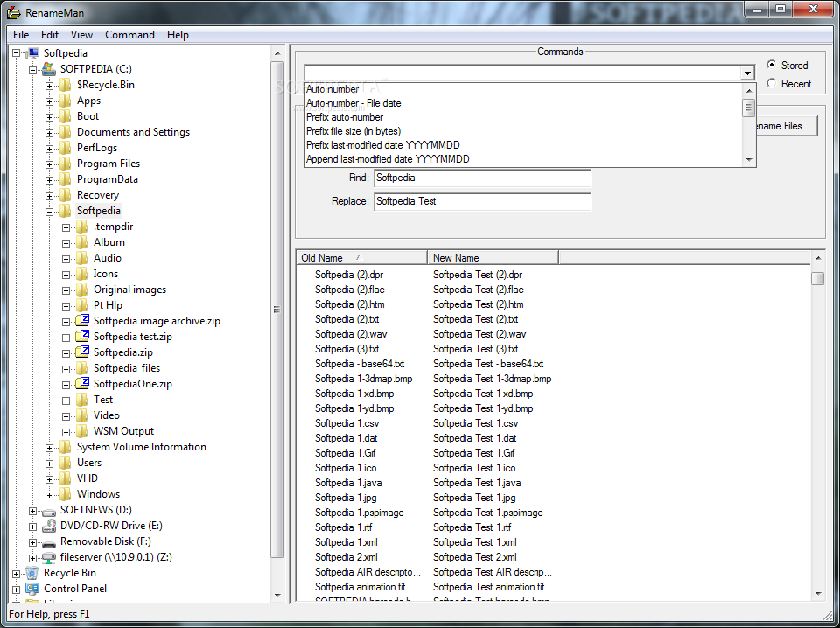Image resolution: width=840 pixels, height=628 pixels.
Task: Expand the System Volume Information node
Action: (49, 448)
